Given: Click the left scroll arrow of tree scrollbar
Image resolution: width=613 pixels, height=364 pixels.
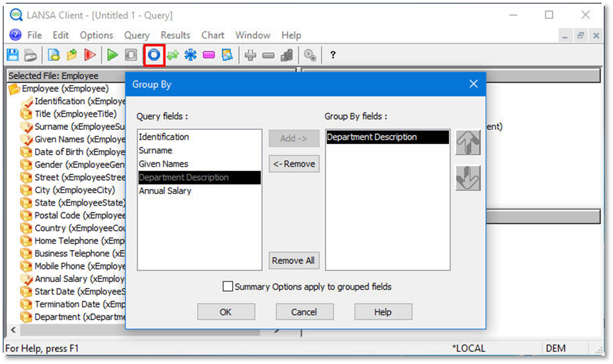Looking at the screenshot, I should pyautogui.click(x=14, y=330).
